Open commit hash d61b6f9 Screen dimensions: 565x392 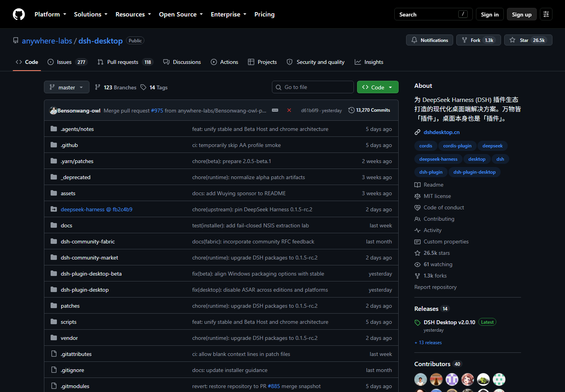tap(310, 111)
